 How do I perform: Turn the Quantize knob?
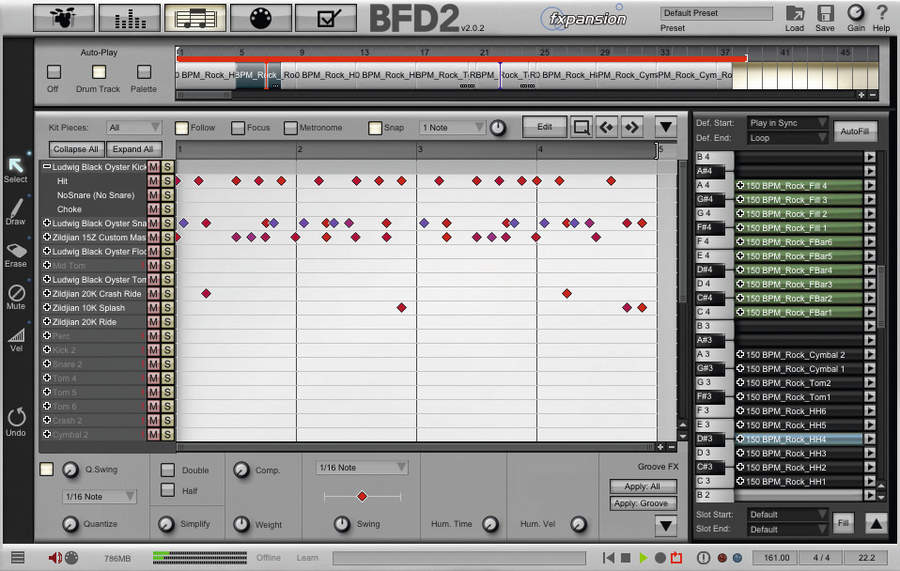pyautogui.click(x=70, y=524)
